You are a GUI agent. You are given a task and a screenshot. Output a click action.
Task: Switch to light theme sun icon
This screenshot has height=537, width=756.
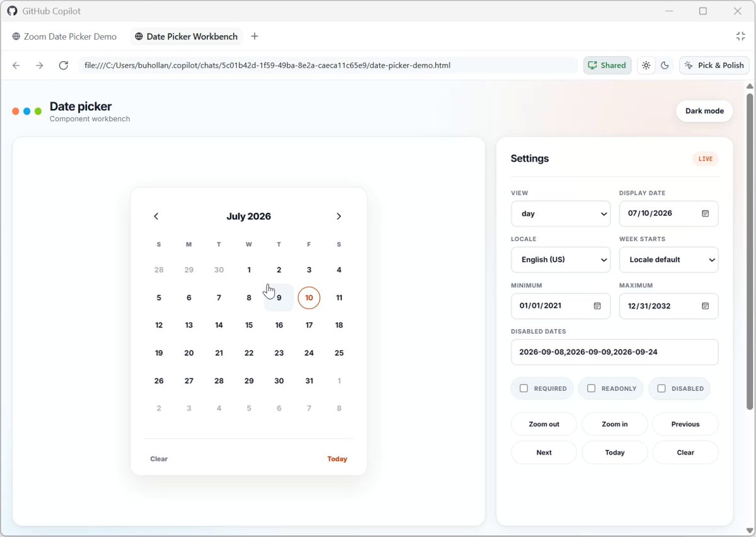point(646,65)
